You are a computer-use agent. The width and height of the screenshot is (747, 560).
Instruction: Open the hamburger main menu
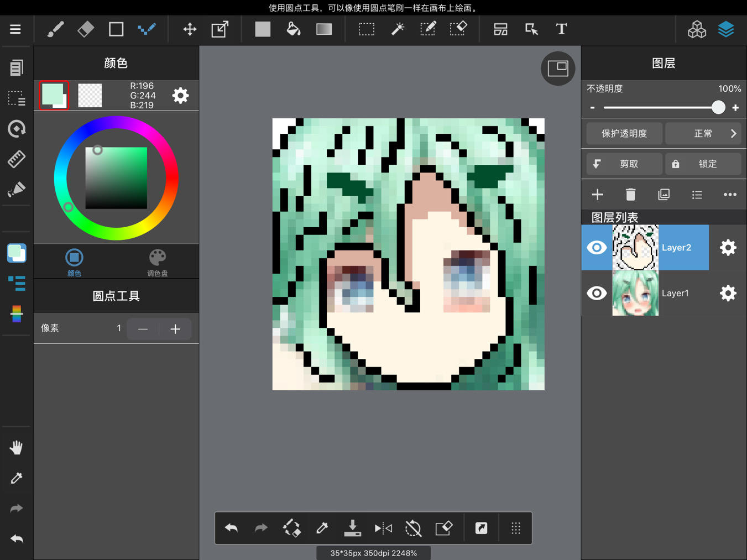(x=15, y=29)
